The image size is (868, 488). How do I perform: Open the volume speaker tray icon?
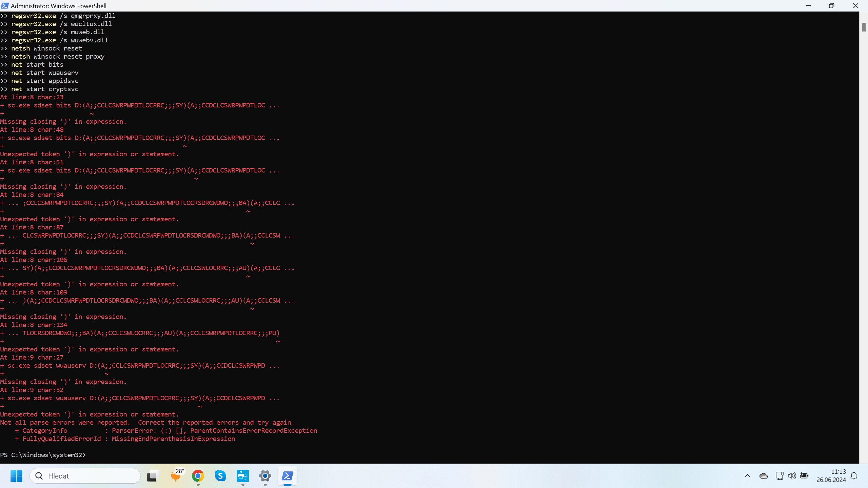[792, 476]
